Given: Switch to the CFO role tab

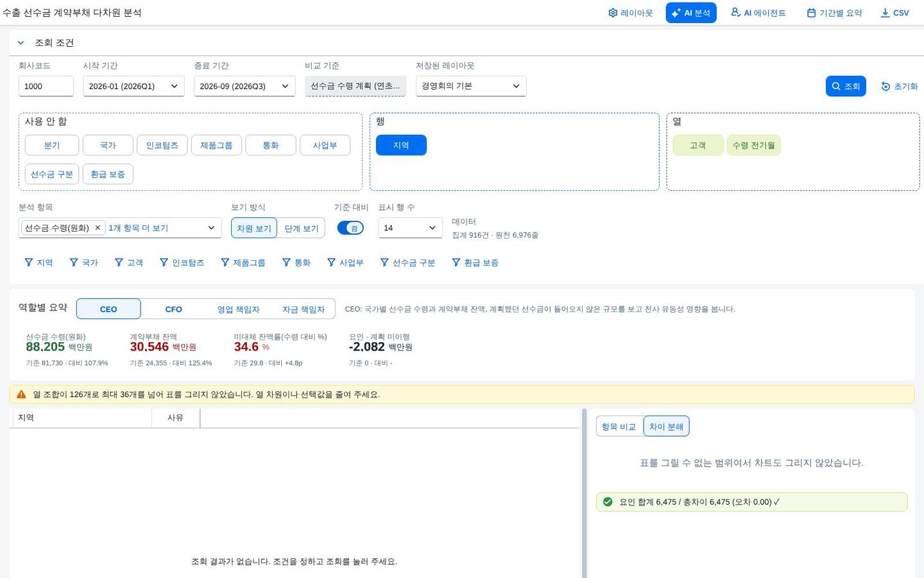Looking at the screenshot, I should (x=173, y=309).
